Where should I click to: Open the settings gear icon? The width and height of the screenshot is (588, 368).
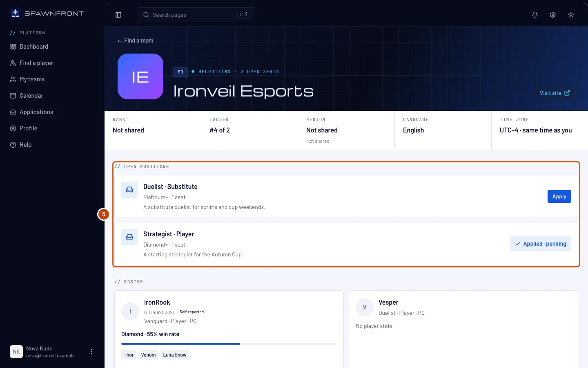point(553,15)
